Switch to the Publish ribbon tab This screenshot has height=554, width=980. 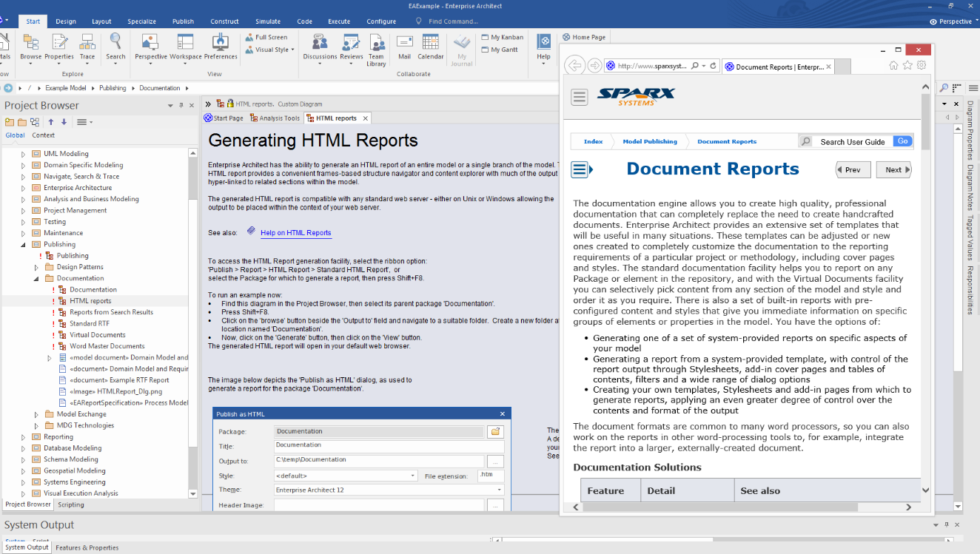point(183,21)
